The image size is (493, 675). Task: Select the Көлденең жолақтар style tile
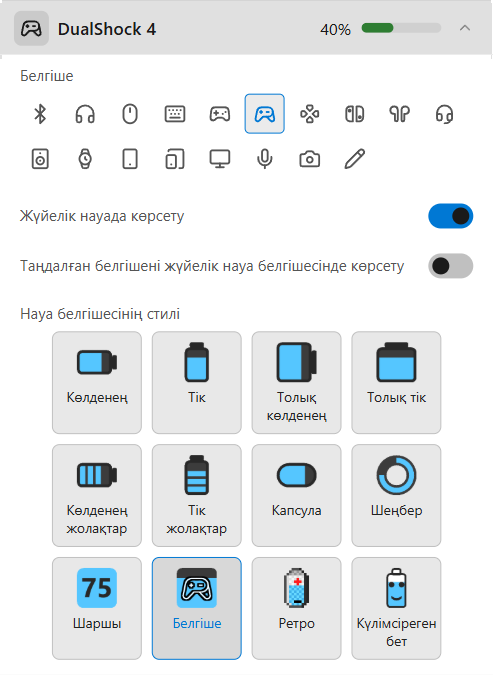click(x=97, y=495)
